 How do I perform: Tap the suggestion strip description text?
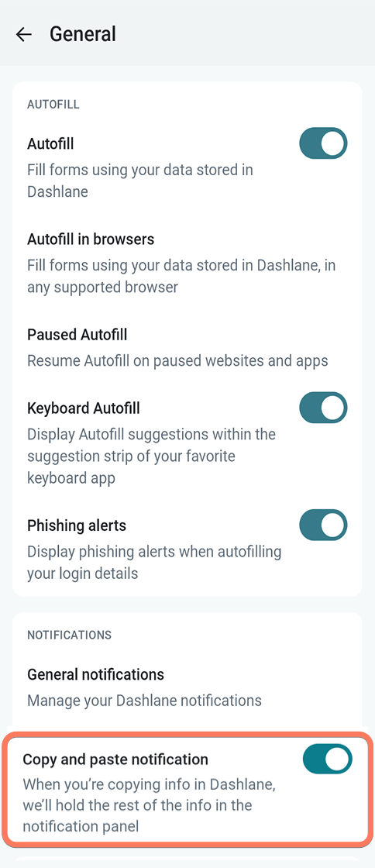[152, 456]
